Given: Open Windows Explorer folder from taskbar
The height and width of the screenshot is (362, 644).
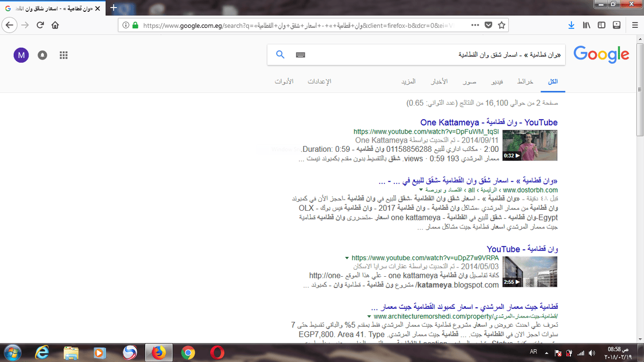Looking at the screenshot, I should pyautogui.click(x=71, y=352).
